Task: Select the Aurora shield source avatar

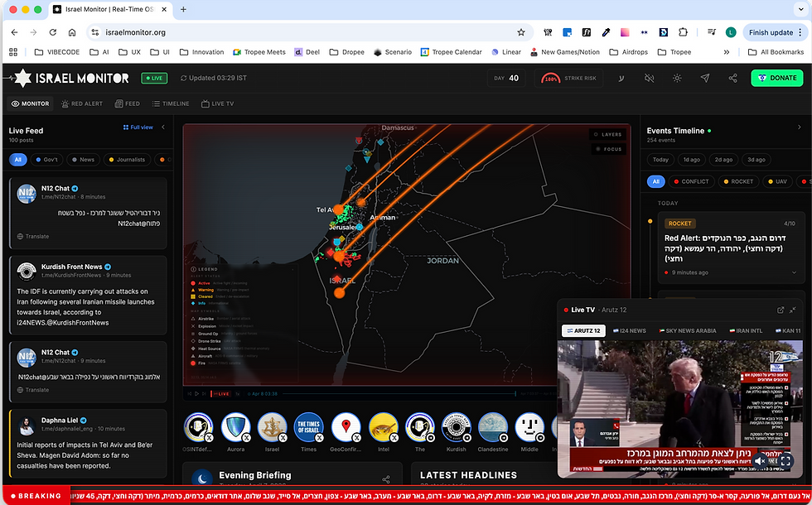Action: (235, 427)
